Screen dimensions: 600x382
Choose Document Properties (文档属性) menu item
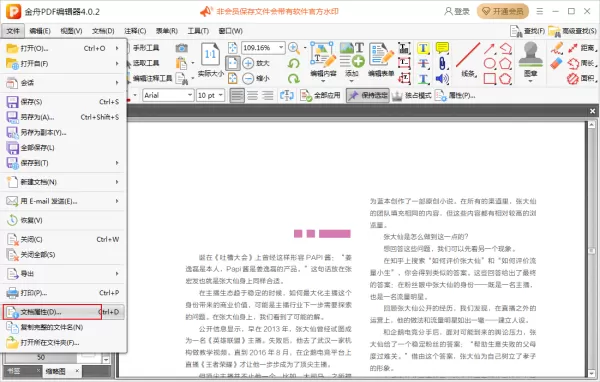tap(64, 312)
